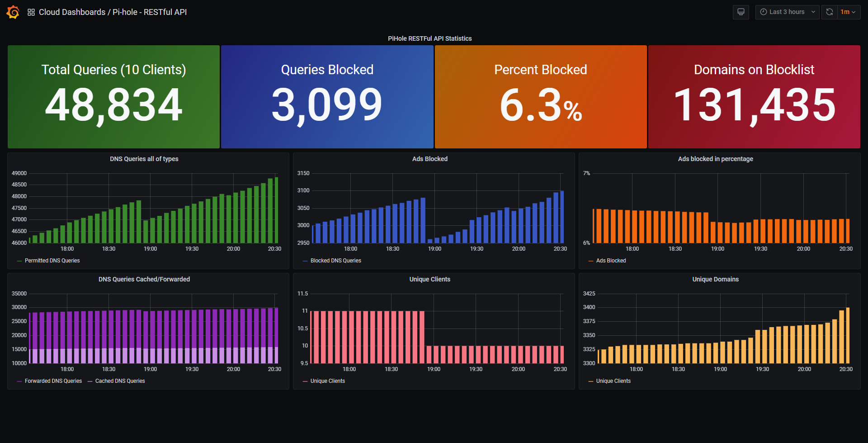
Task: Toggle the Blocked DNS Queries legend series
Action: click(x=335, y=261)
